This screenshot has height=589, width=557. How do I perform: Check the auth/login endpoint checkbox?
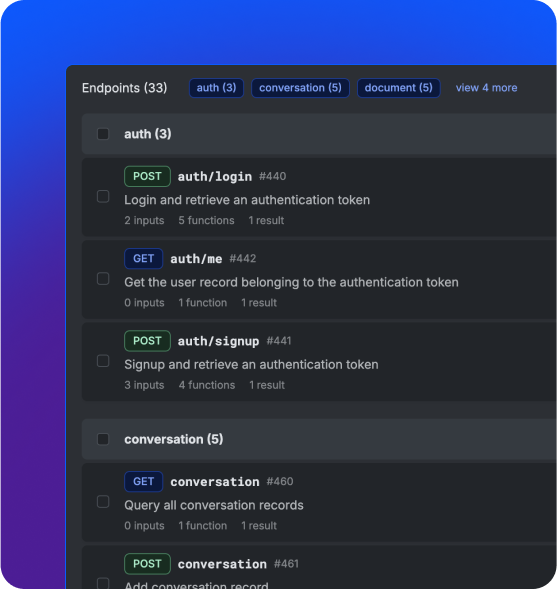pyautogui.click(x=103, y=196)
